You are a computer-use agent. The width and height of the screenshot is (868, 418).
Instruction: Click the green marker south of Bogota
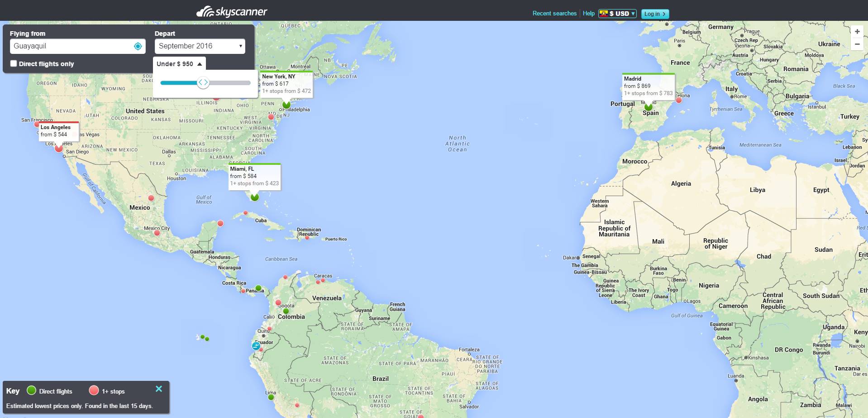tap(286, 311)
